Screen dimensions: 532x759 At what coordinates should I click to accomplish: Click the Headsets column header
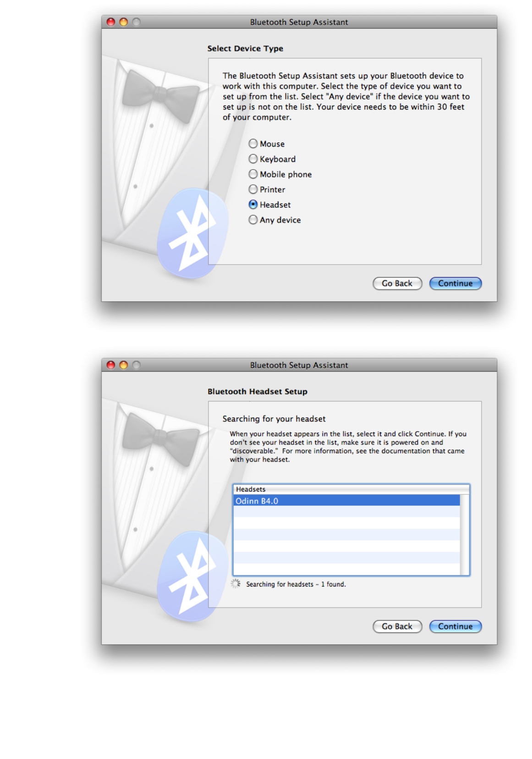(351, 489)
